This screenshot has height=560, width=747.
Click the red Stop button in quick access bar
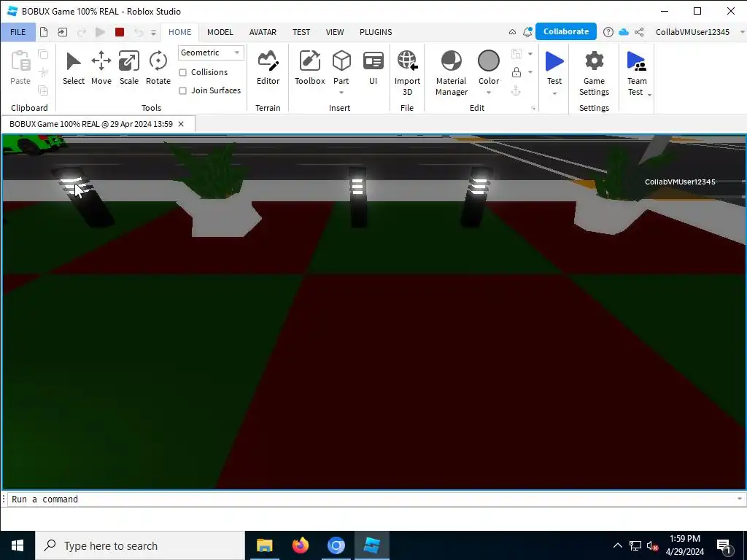pos(120,32)
